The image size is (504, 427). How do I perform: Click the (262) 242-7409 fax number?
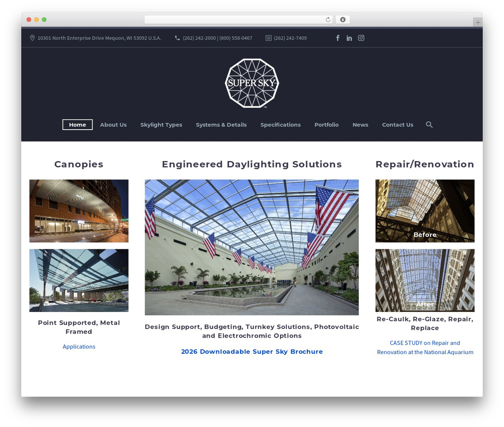click(x=290, y=38)
